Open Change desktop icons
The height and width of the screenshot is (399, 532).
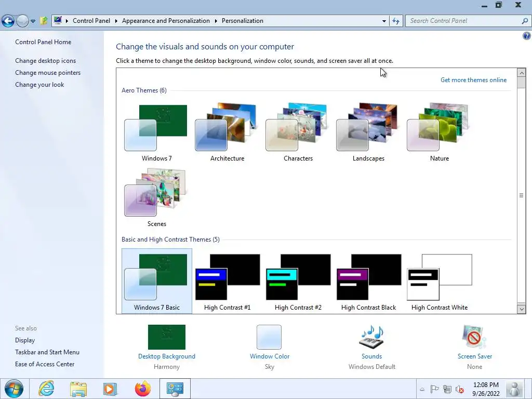tap(46, 61)
